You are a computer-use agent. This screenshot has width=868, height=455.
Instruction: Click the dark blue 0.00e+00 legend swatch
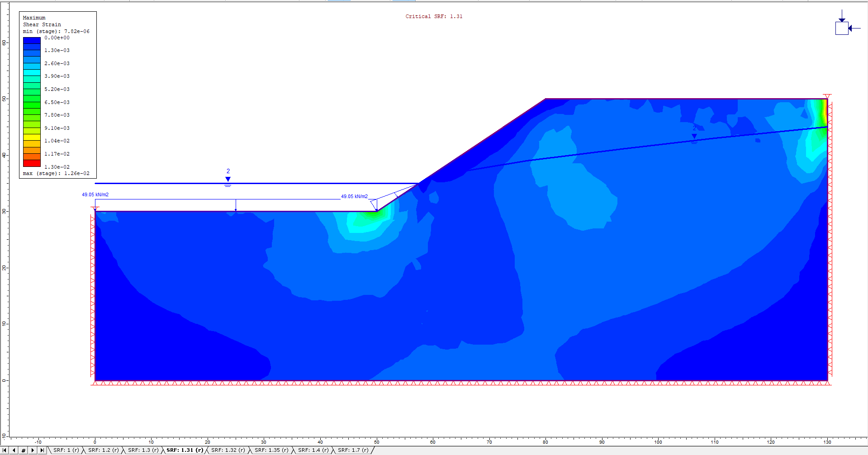(31, 41)
